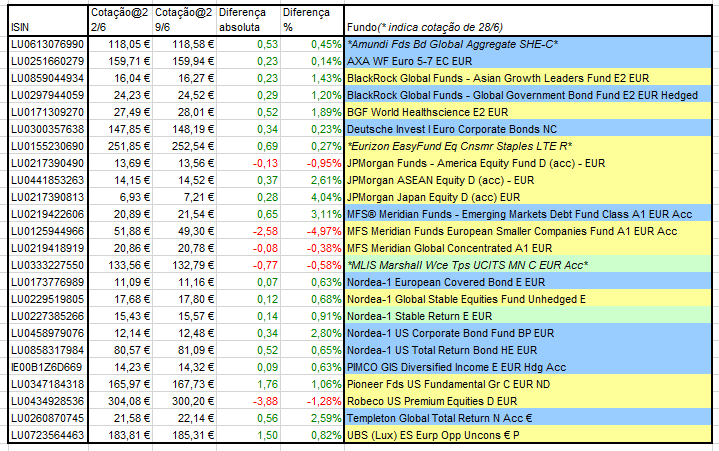Screen dimensions: 719x451
Task: Click the Robeco US Premium Equities D cell
Action: click(x=528, y=401)
